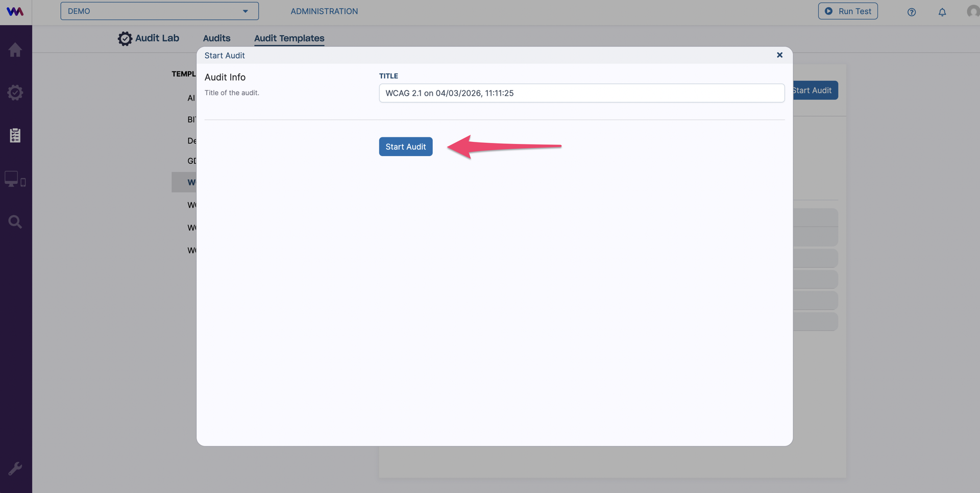Open the help question mark icon

912,12
